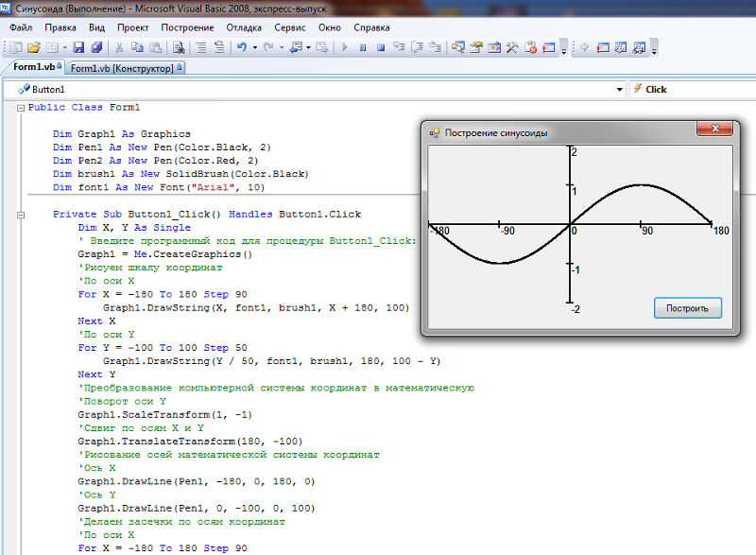
Task: Click the Undo arrow icon
Action: (x=242, y=47)
